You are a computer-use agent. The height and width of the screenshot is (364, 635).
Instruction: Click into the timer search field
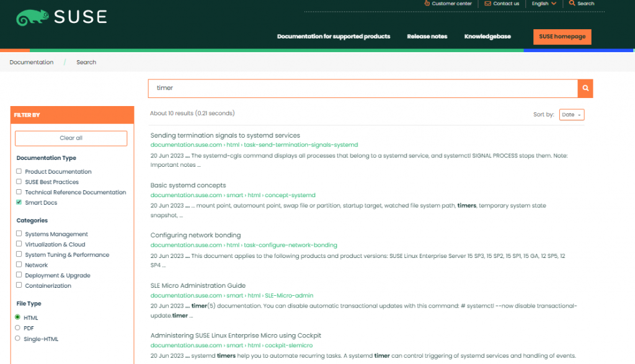pyautogui.click(x=363, y=88)
